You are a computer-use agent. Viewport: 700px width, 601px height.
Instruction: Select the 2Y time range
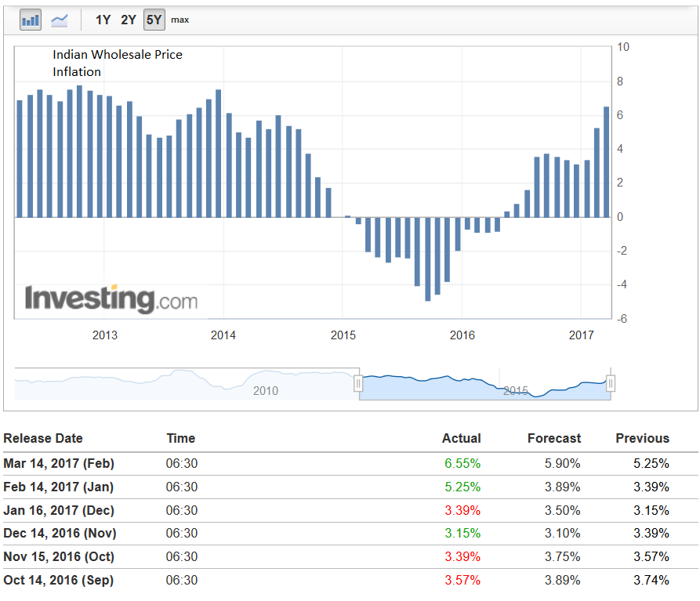tap(129, 20)
